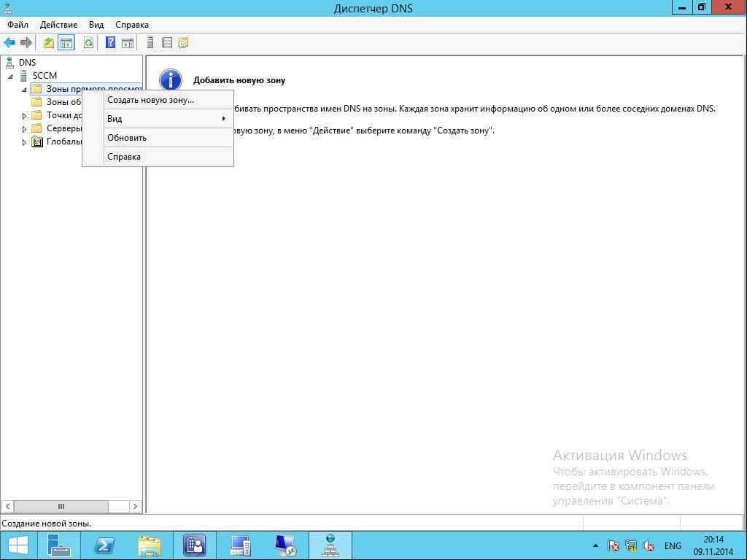Click the tree pane horizontal scrollbar right arrow
The image size is (747, 560).
[135, 506]
